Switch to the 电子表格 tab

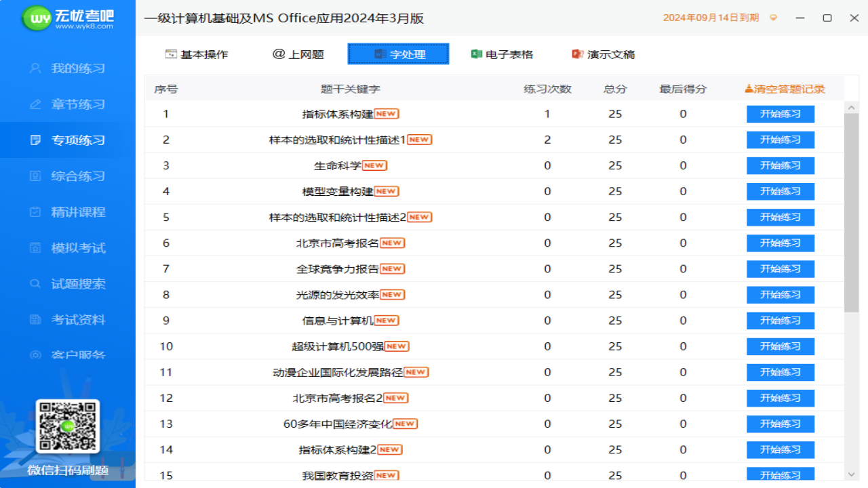click(502, 53)
